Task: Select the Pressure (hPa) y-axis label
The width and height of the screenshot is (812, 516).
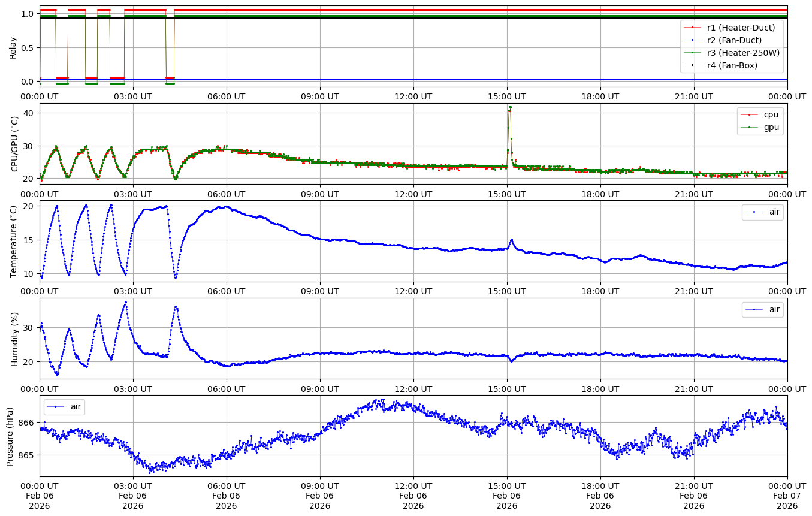Action: click(x=10, y=436)
